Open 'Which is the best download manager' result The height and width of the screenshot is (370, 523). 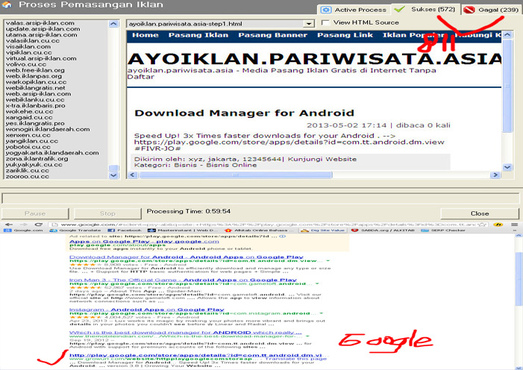click(x=185, y=332)
